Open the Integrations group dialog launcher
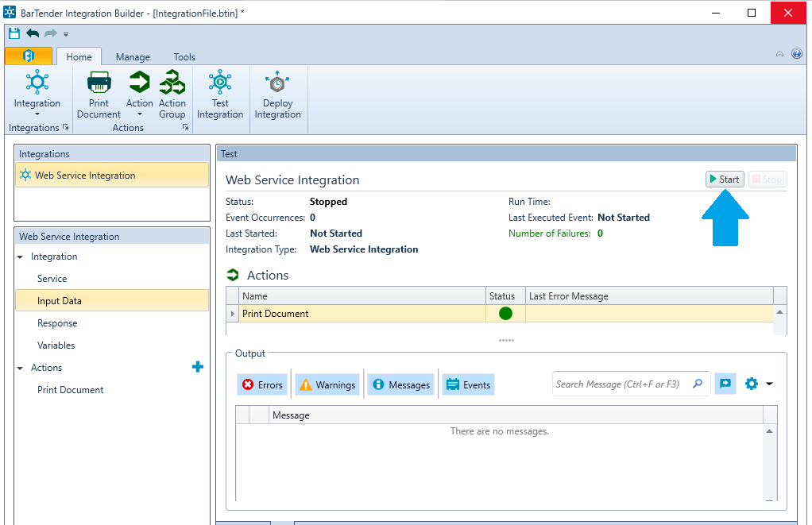Image resolution: width=812 pixels, height=525 pixels. (x=66, y=127)
